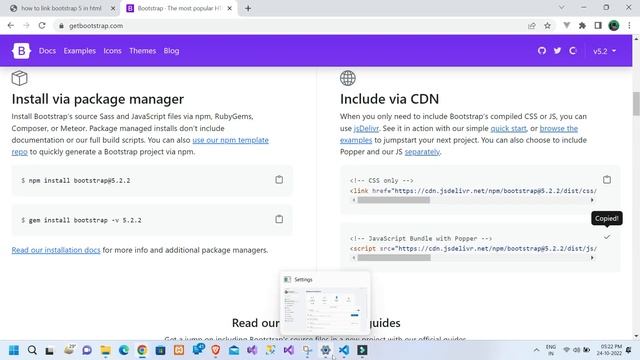This screenshot has height=360, width=640.
Task: Open the Settings app in taskbar
Action: 325,350
